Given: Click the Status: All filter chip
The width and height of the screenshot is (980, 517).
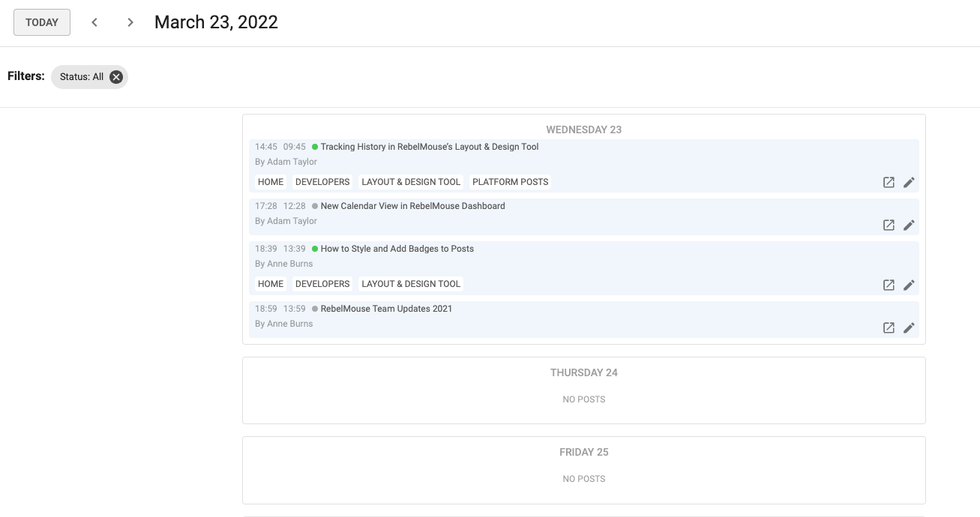Looking at the screenshot, I should tap(81, 77).
